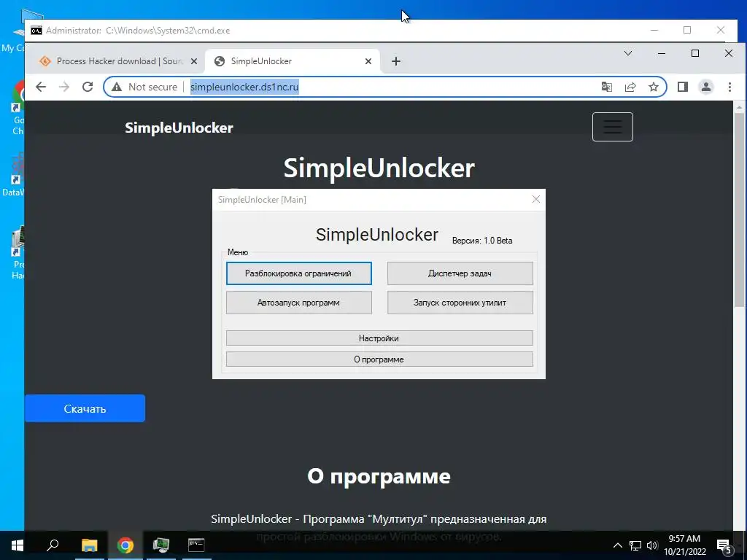Open volume control tray icon
Image resolution: width=747 pixels, height=560 pixels.
(652, 545)
